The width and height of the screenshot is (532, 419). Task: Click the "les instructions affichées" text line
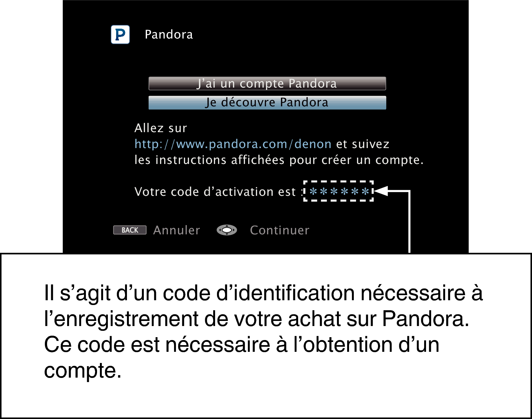pos(279,160)
